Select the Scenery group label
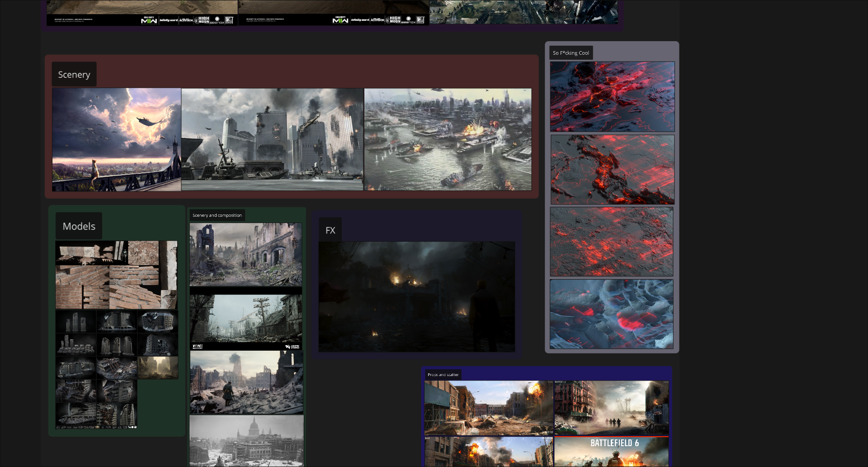Screen dimensions: 868x467 pyautogui.click(x=74, y=75)
